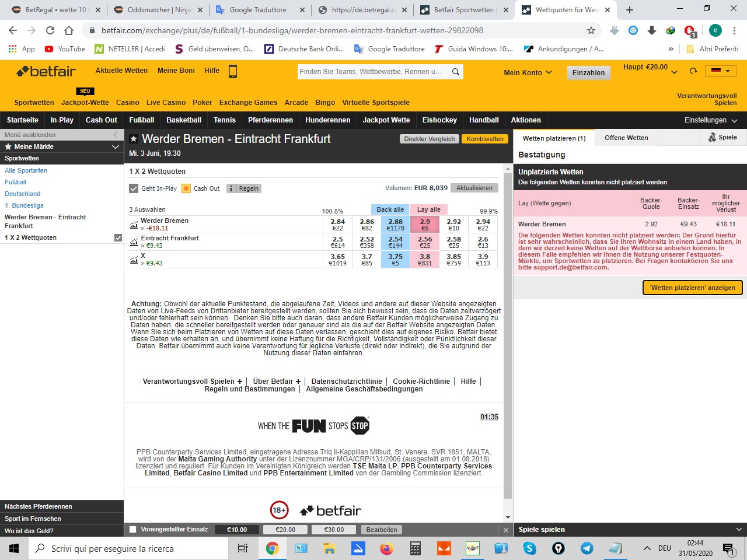Expand the Mein Konto dropdown
Screen dimensions: 747x560
[528, 72]
